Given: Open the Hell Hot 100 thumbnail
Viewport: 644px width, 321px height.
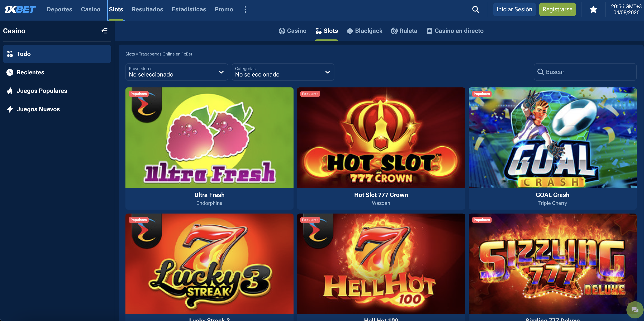Looking at the screenshot, I should (381, 264).
